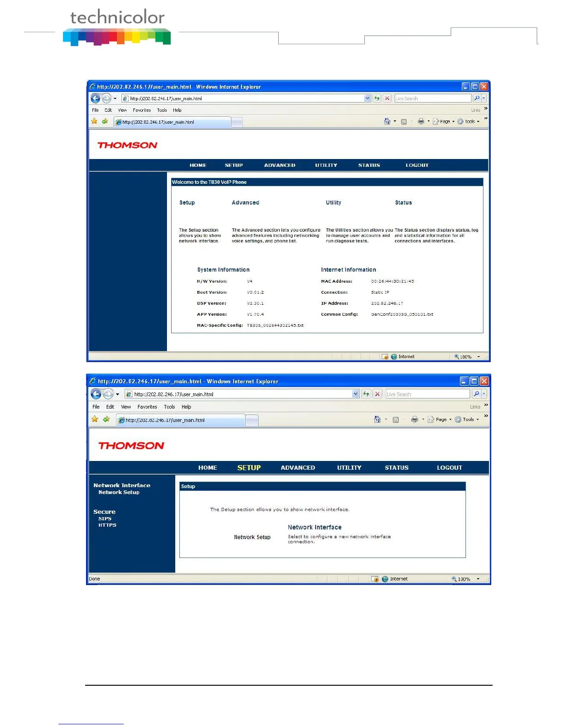The height and width of the screenshot is (728, 563).
Task: Open recent pages arrow in top window
Action: coord(115,98)
